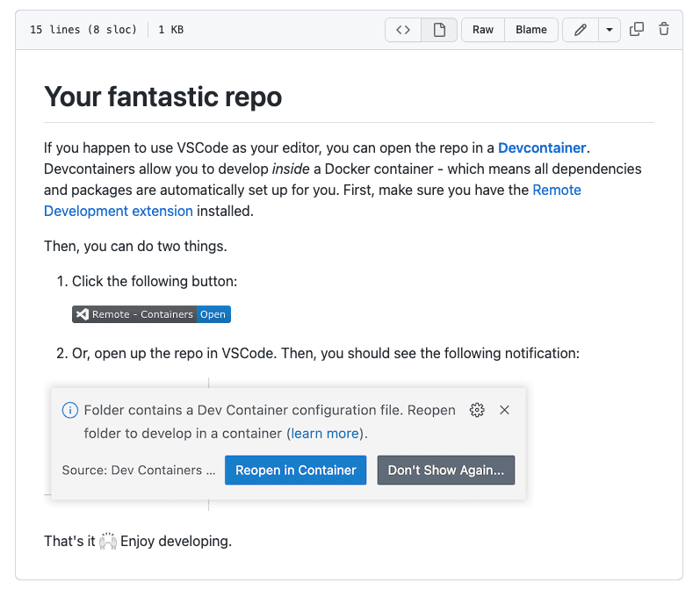700x597 pixels.
Task: Click the info icon in the notification
Action: [x=70, y=410]
